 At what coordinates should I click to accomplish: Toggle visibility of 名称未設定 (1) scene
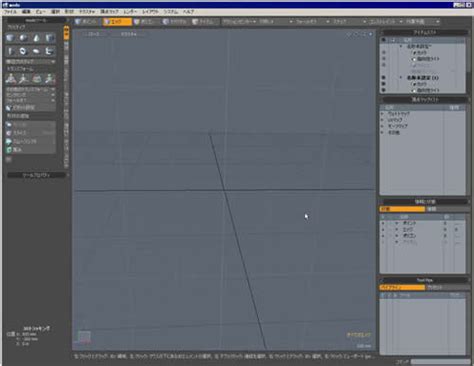[384, 78]
